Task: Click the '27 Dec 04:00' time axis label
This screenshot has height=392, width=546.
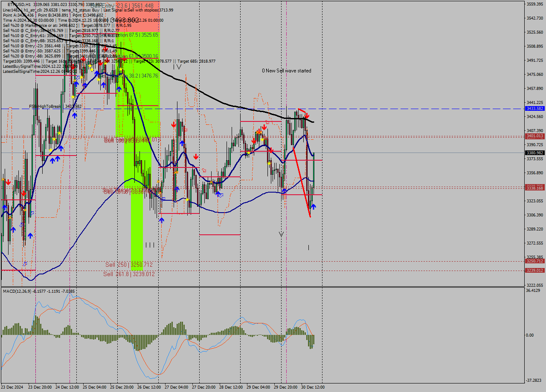Action: click(176, 387)
